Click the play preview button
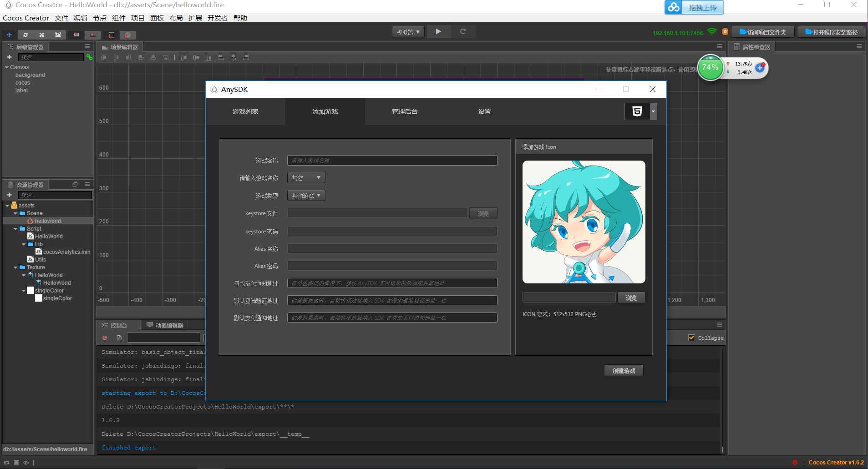868x469 pixels. [438, 31]
